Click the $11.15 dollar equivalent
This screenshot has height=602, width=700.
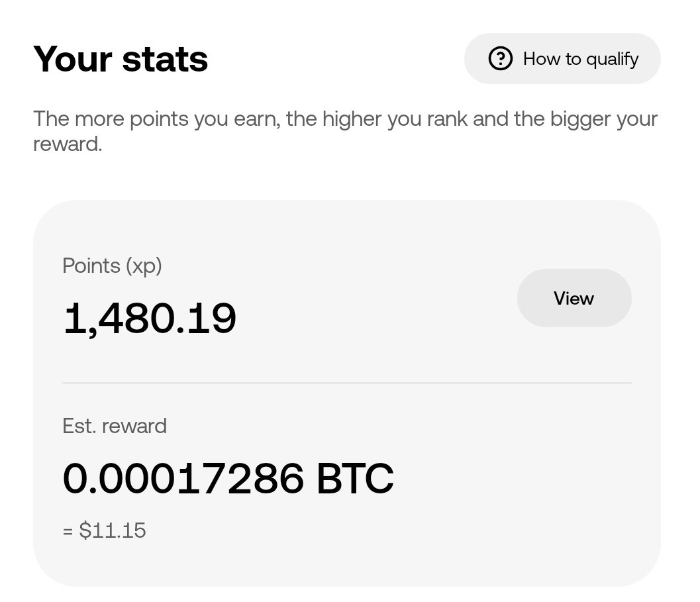[113, 530]
